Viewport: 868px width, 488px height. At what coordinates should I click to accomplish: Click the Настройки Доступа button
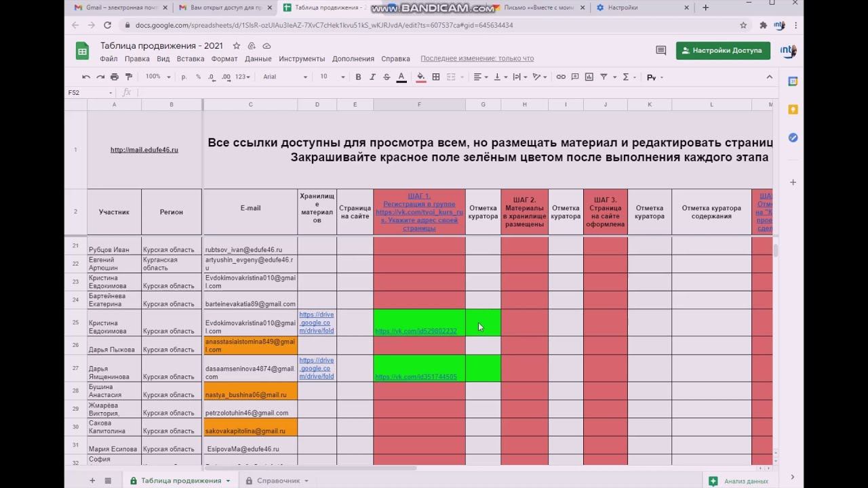(x=723, y=50)
